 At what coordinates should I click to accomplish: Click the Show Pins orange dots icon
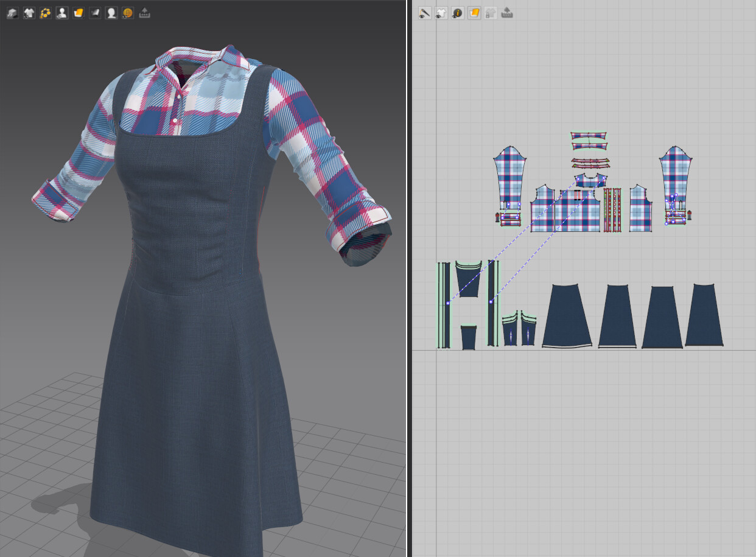coord(44,12)
